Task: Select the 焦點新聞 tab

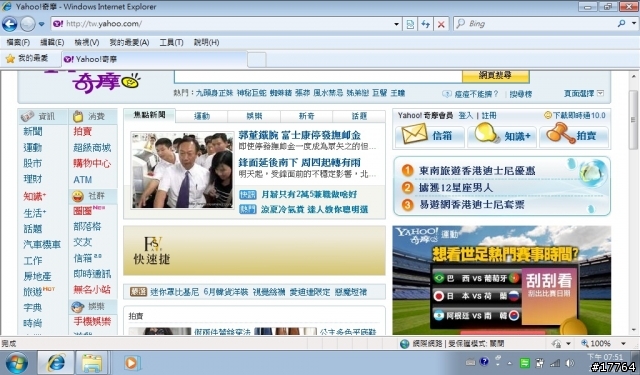Action: (x=149, y=115)
